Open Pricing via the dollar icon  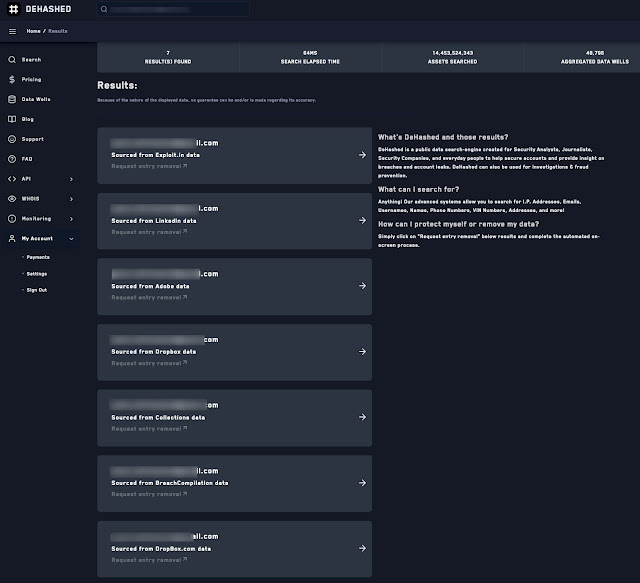[12, 79]
